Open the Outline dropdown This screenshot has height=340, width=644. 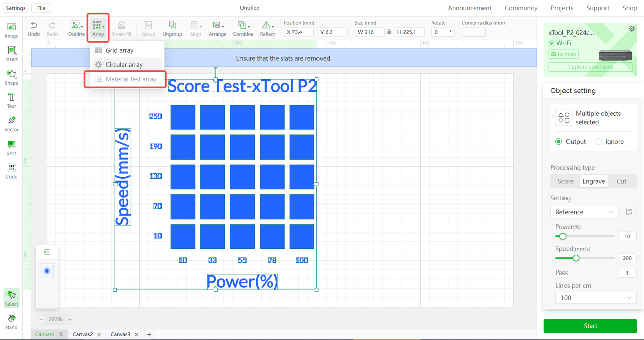(x=76, y=29)
